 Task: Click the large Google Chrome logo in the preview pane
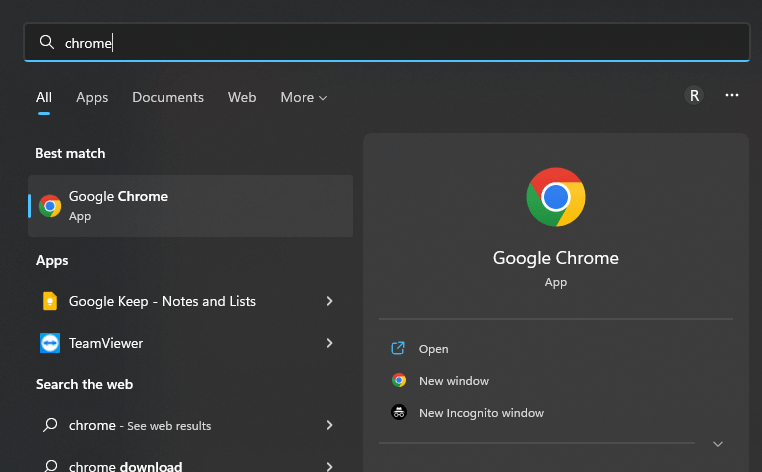pos(556,197)
